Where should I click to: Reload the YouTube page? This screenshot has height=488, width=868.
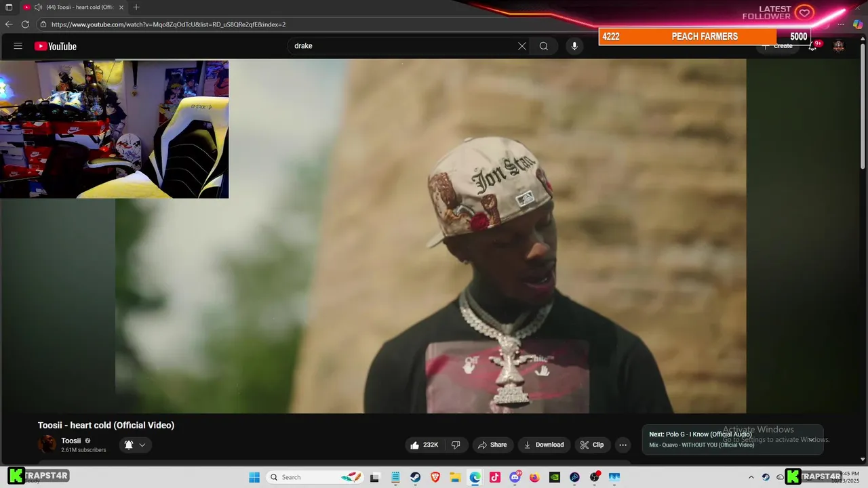tap(25, 24)
